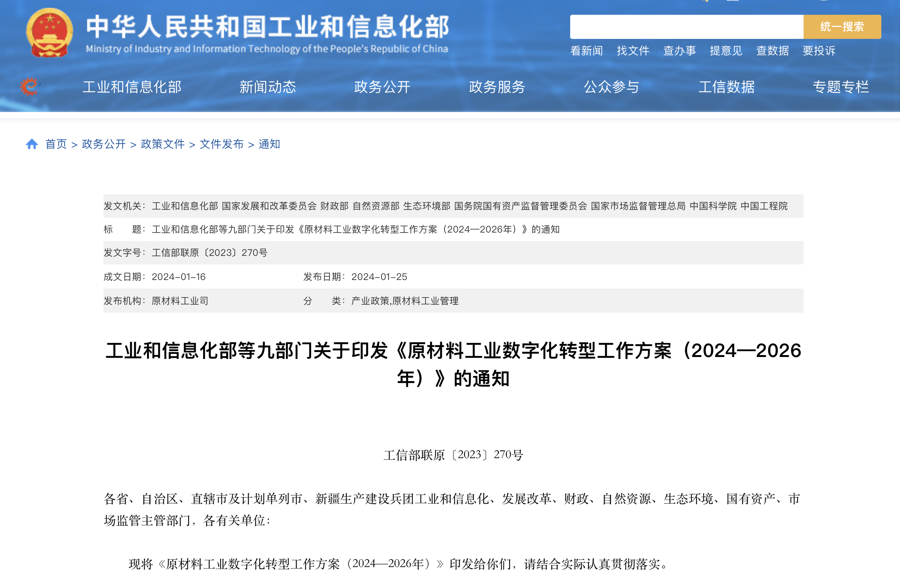Open the 查办事 quick link
Viewport: 900px width, 588px height.
679,51
